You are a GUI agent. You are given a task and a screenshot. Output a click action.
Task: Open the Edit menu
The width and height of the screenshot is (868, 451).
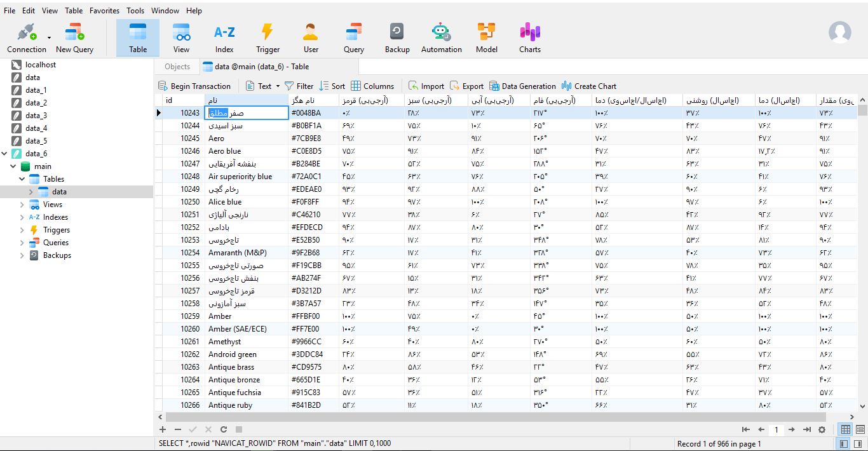coord(29,10)
